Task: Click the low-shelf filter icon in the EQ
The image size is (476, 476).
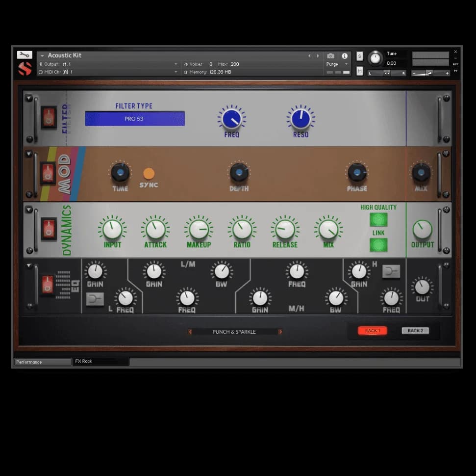Action: click(x=95, y=299)
